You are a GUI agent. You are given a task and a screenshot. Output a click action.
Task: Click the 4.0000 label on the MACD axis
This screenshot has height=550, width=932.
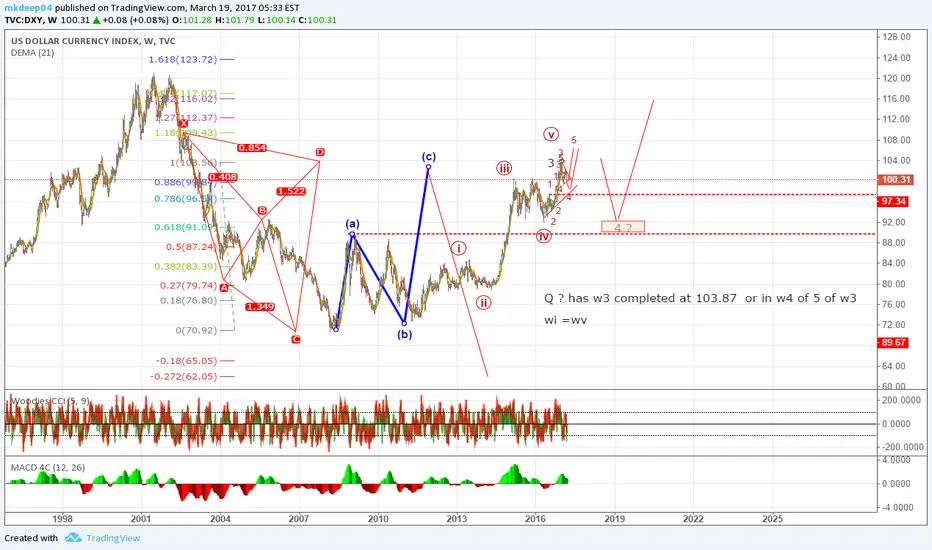898,460
